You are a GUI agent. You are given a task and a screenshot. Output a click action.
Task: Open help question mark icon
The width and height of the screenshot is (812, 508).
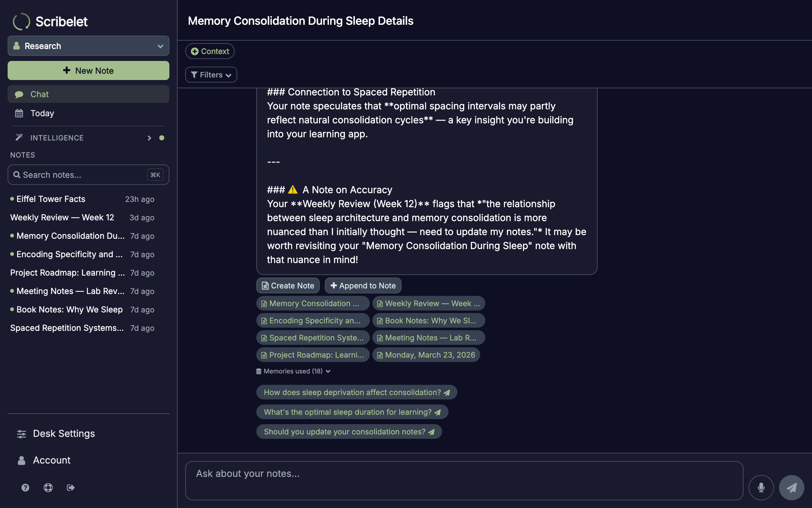coord(25,487)
